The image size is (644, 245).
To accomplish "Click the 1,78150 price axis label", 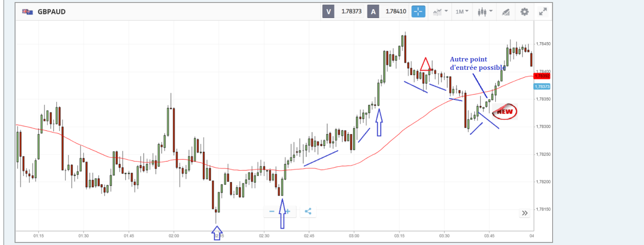I will [x=543, y=209].
